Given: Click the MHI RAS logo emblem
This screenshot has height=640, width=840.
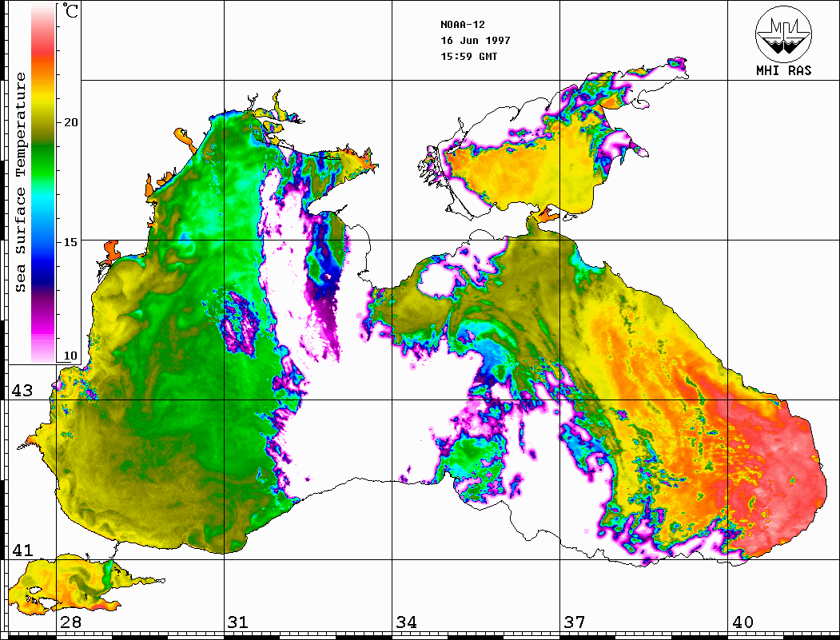Looking at the screenshot, I should [x=783, y=34].
